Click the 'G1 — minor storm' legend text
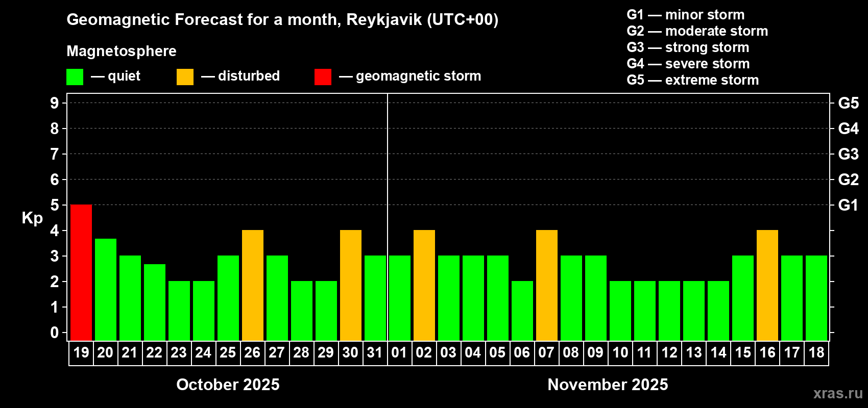This screenshot has height=408, width=868. coord(686,15)
